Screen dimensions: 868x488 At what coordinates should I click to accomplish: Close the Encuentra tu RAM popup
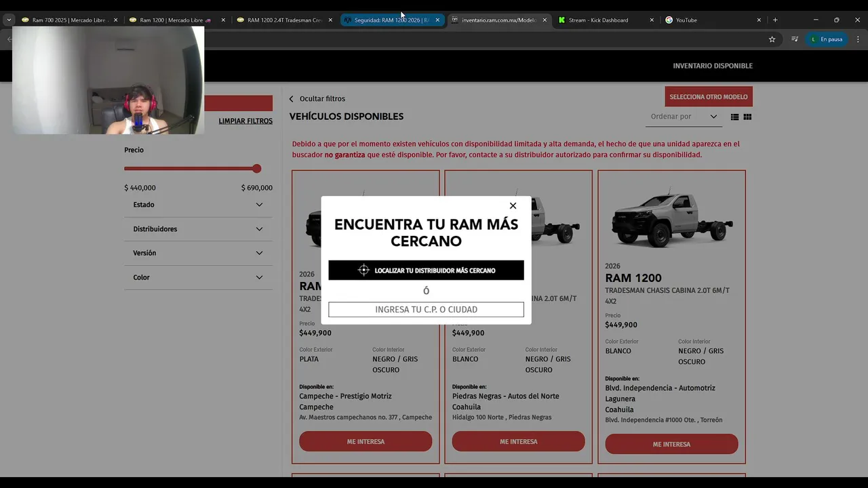[513, 206]
